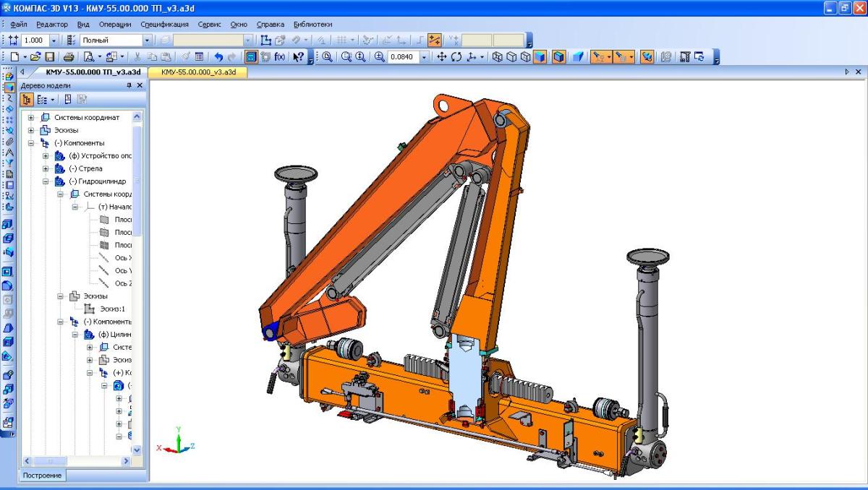Click the Построение tab at panel bottom
The height and width of the screenshot is (490, 868).
[x=42, y=475]
